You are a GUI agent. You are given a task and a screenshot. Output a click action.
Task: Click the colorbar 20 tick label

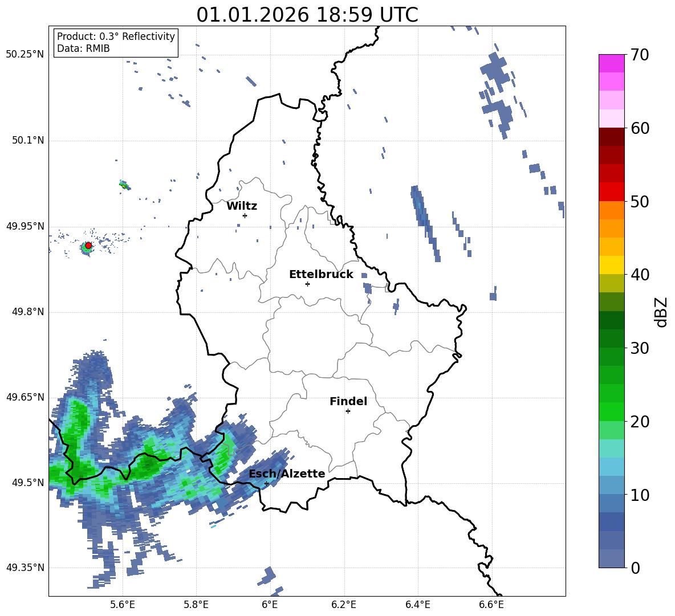coord(640,422)
